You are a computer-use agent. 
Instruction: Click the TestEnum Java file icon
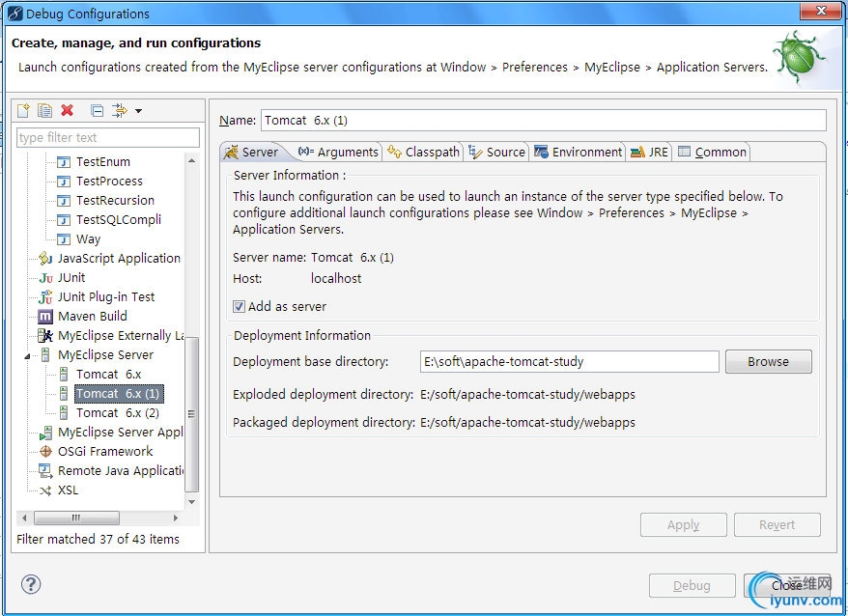tap(64, 161)
